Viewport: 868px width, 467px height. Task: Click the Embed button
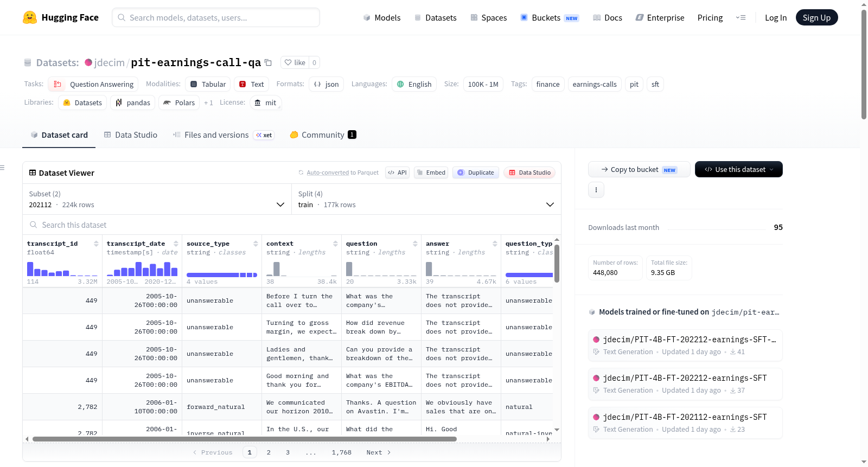(x=432, y=172)
